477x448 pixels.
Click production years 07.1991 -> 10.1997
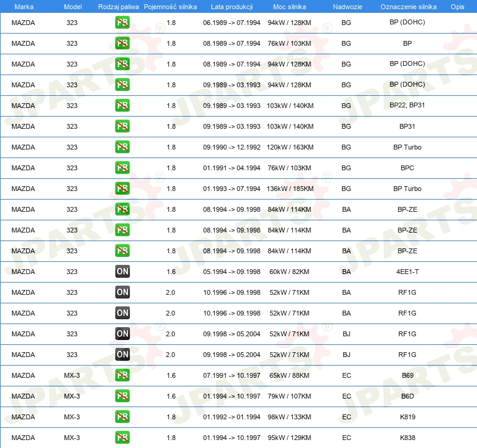click(232, 375)
